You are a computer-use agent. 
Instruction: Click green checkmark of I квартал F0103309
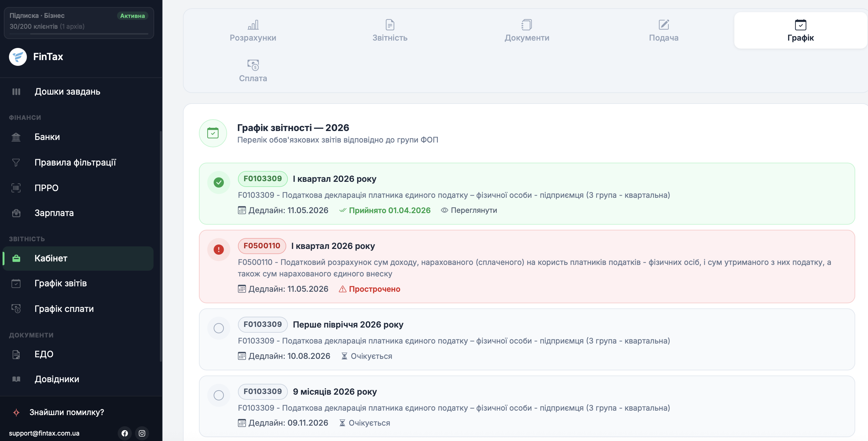point(219,182)
